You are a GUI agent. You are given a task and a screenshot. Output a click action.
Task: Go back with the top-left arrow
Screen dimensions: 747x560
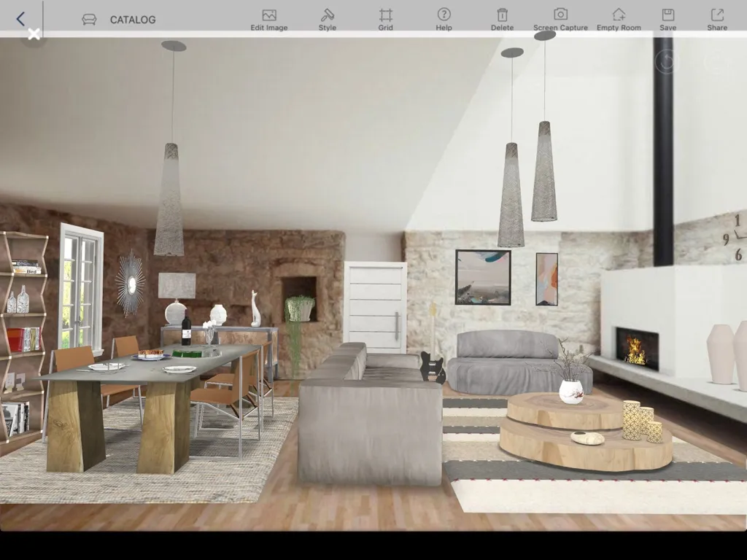click(x=20, y=19)
